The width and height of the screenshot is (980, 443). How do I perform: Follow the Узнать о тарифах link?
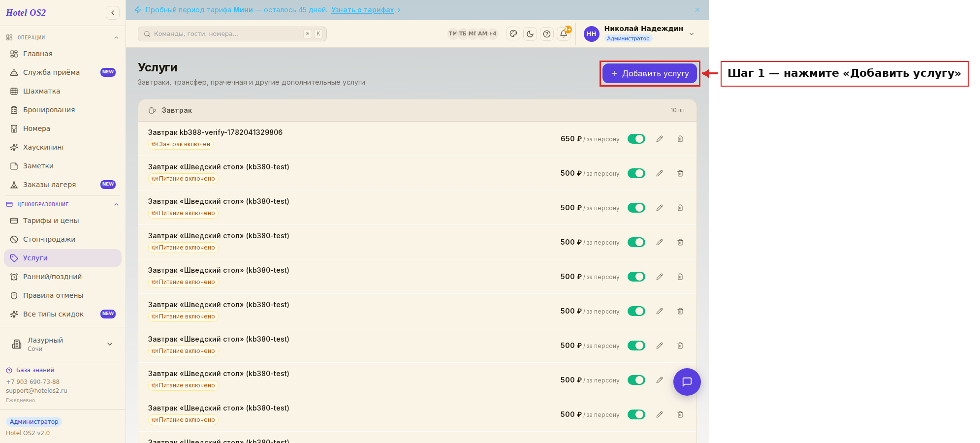point(362,10)
